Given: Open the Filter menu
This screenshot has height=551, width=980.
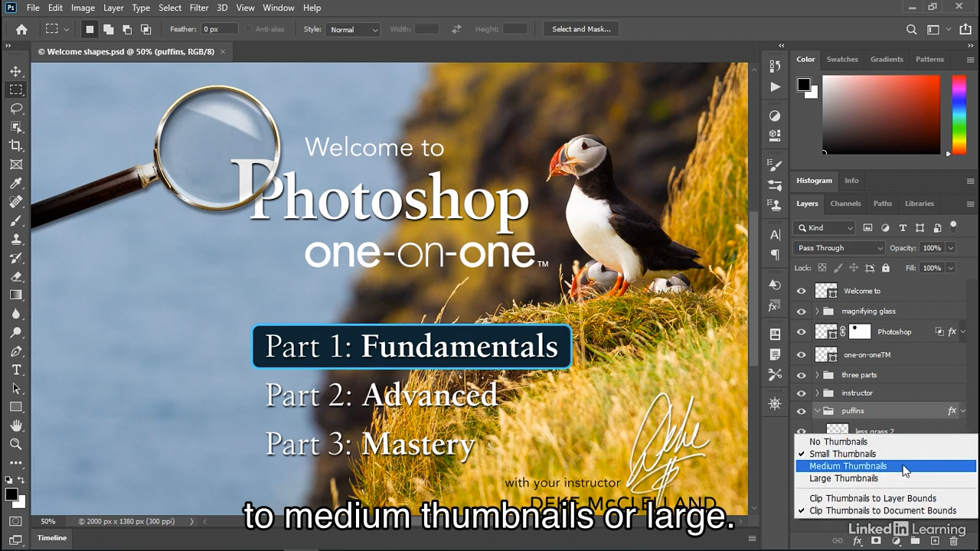Looking at the screenshot, I should click(x=199, y=8).
